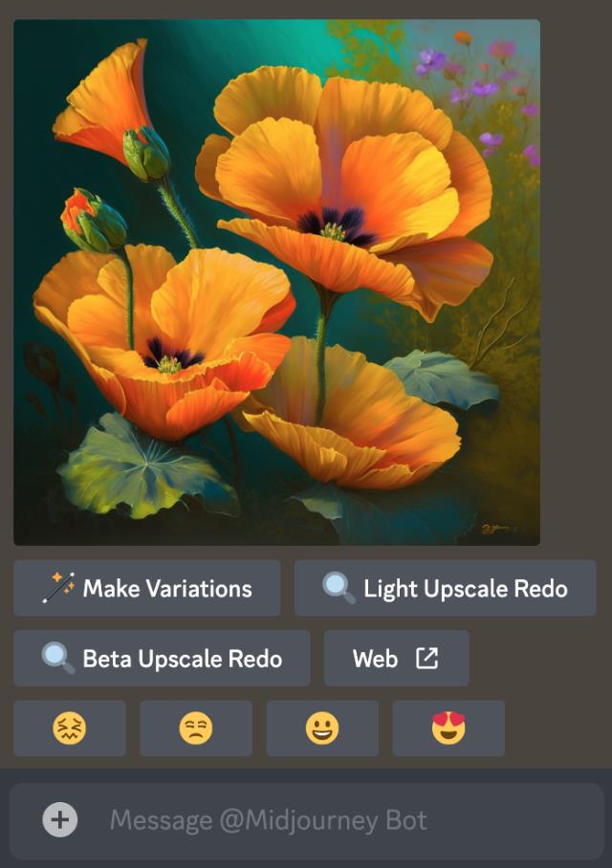612x868 pixels.
Task: Click the magic wand icon on Make Variations
Action: [x=58, y=588]
